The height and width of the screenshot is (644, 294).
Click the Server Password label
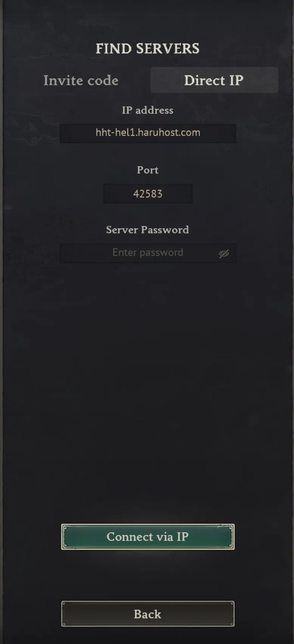click(147, 230)
